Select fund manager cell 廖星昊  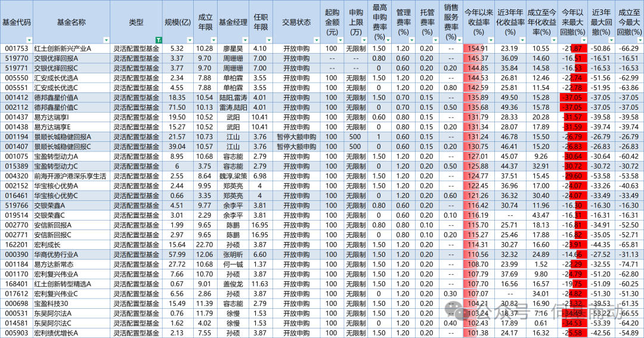click(x=233, y=48)
